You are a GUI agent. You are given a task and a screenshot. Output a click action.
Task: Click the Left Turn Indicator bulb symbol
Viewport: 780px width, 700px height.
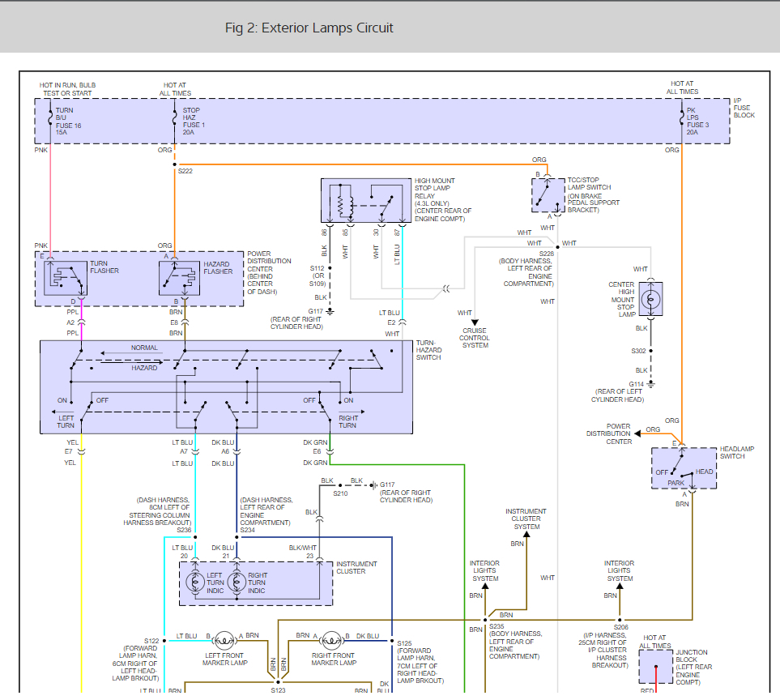tap(194, 583)
